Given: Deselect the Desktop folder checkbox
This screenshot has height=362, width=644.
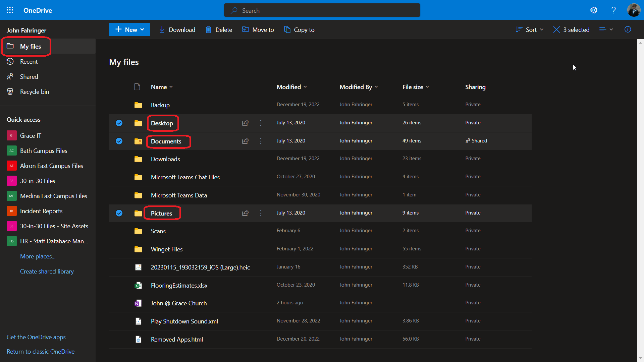Looking at the screenshot, I should [119, 123].
